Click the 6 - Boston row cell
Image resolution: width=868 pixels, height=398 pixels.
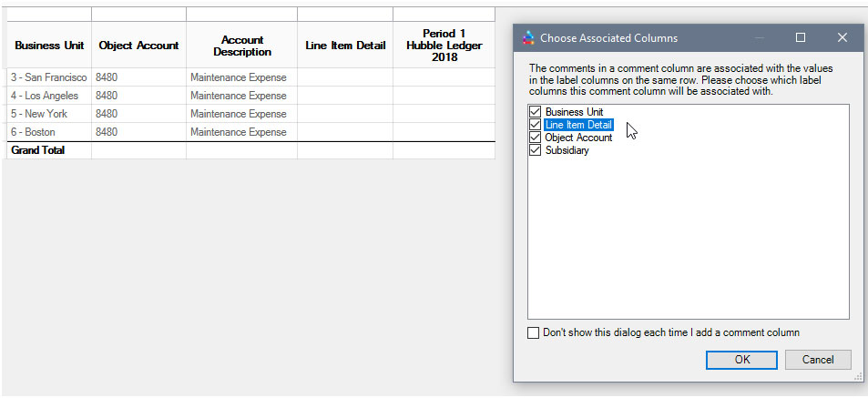point(49,132)
